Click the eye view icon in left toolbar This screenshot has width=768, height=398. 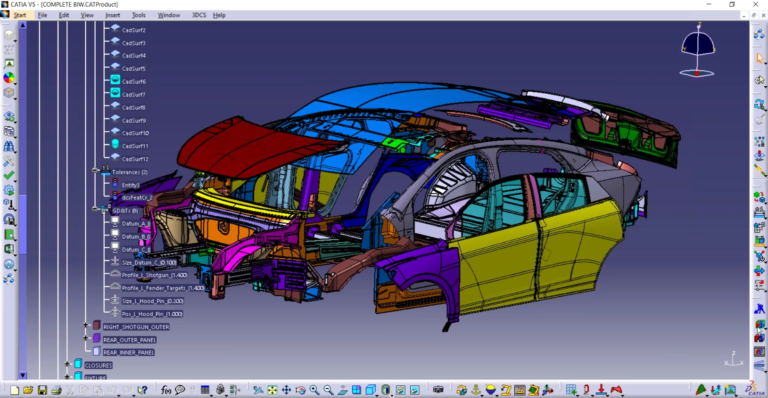click(x=9, y=117)
